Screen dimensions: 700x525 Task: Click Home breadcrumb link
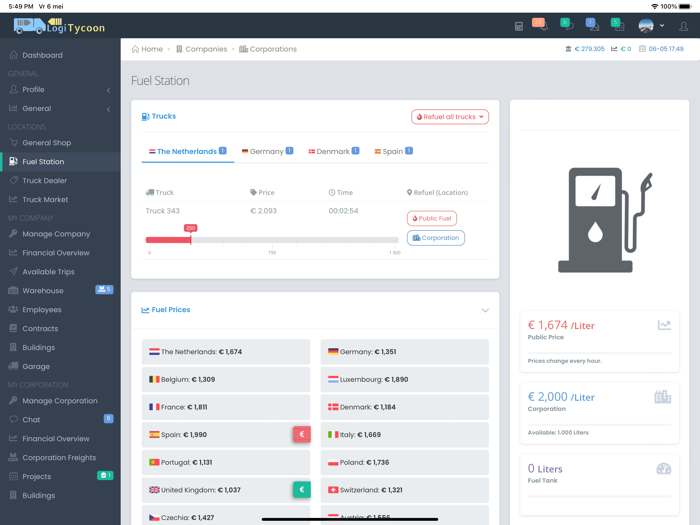(147, 49)
